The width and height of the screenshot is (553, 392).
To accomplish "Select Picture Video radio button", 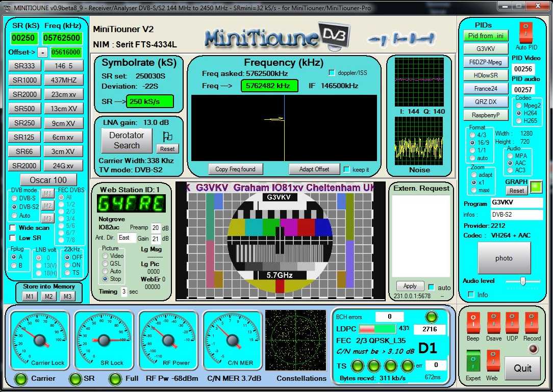I will point(105,256).
